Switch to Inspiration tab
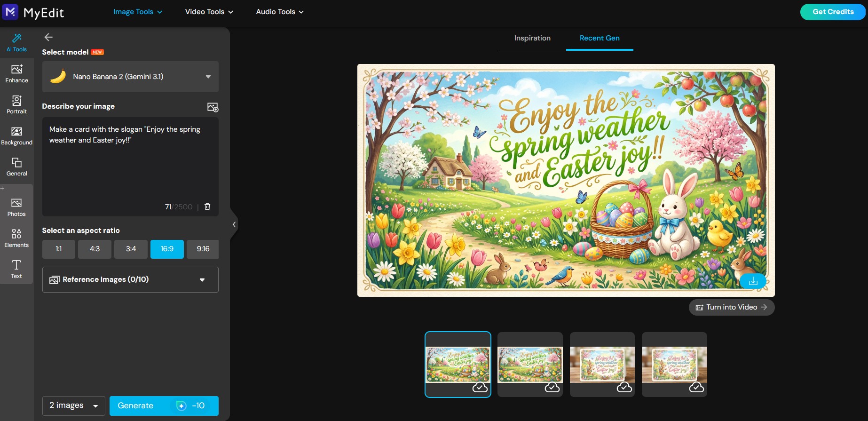Screen dimensions: 868x421 pos(532,38)
